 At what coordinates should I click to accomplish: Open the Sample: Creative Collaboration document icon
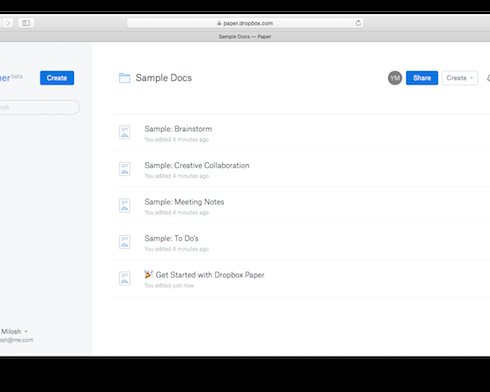coord(125,169)
